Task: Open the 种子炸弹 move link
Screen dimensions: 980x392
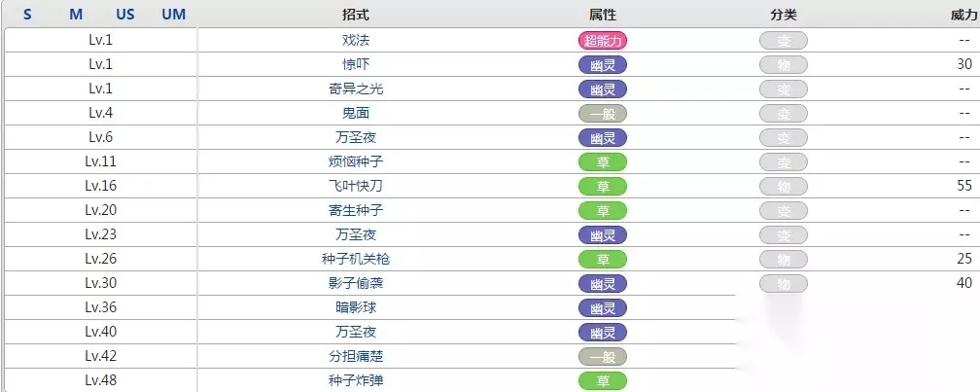Action: (x=356, y=380)
